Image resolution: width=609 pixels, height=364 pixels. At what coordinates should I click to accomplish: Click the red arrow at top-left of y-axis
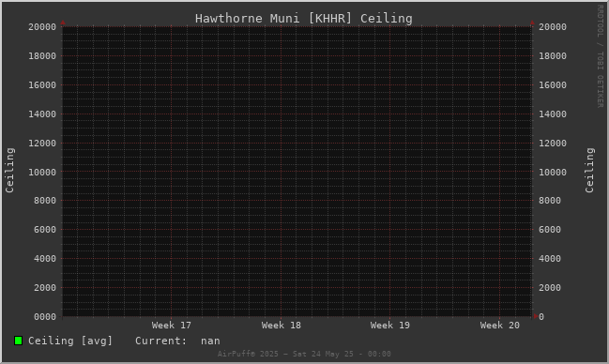(x=63, y=23)
